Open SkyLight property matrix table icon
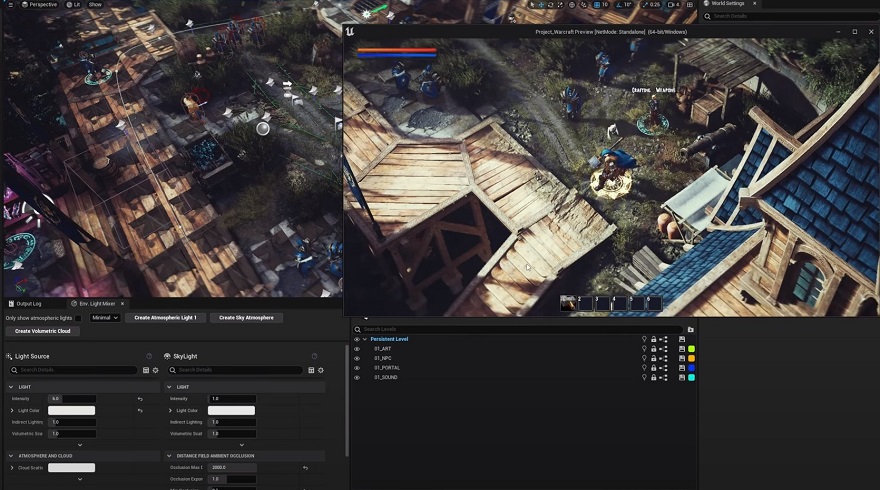The height and width of the screenshot is (490, 880). pyautogui.click(x=311, y=370)
